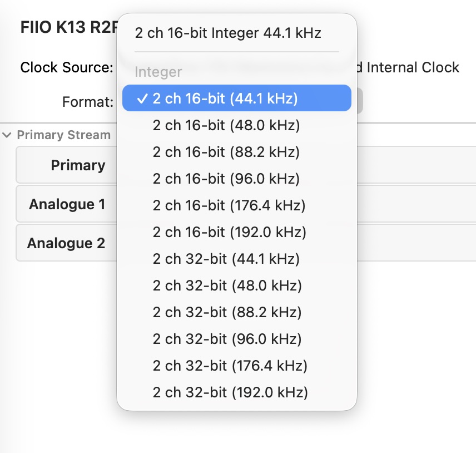This screenshot has height=453, width=476.
Task: Open the Format selection popup header
Action: [x=227, y=33]
